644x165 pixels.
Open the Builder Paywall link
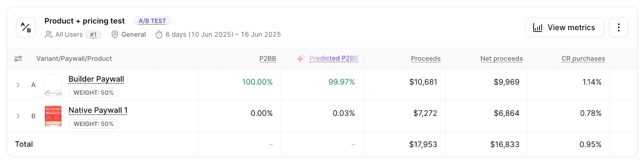(96, 79)
